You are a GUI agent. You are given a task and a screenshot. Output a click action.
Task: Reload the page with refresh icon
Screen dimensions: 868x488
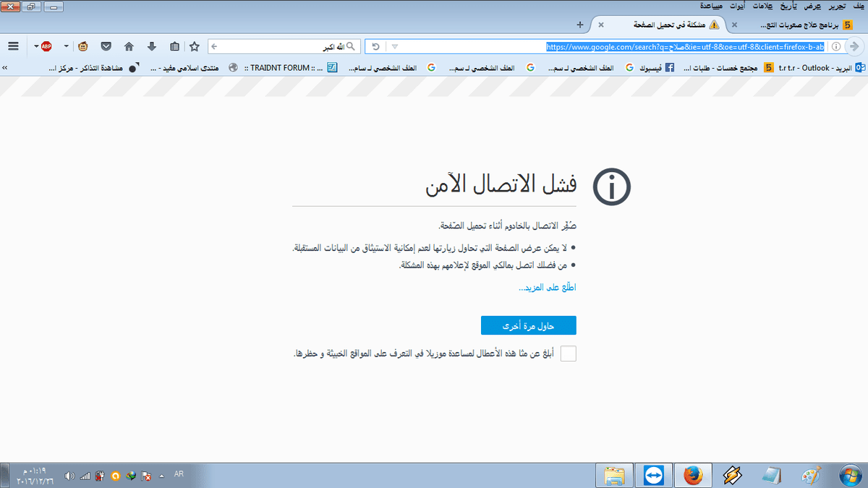point(375,46)
